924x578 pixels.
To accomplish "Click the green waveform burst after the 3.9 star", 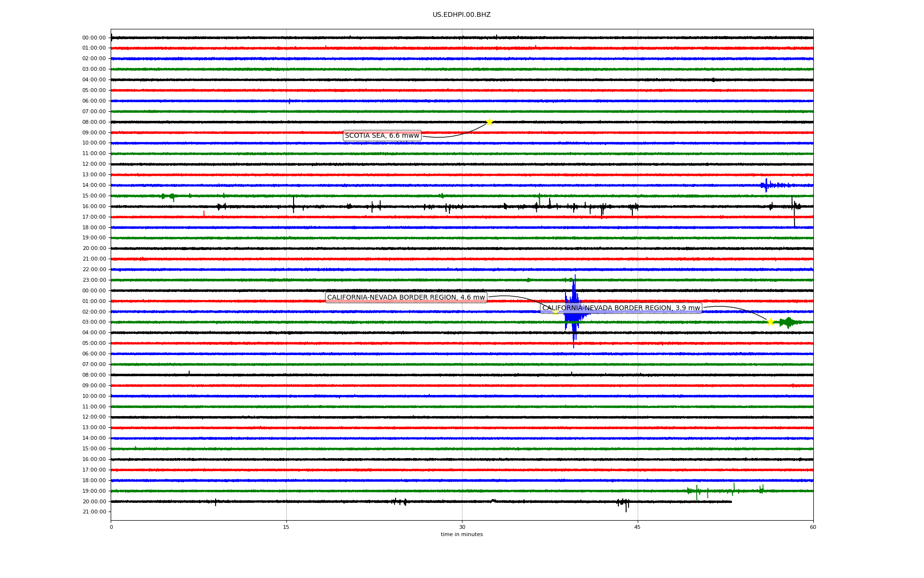I will (x=789, y=322).
